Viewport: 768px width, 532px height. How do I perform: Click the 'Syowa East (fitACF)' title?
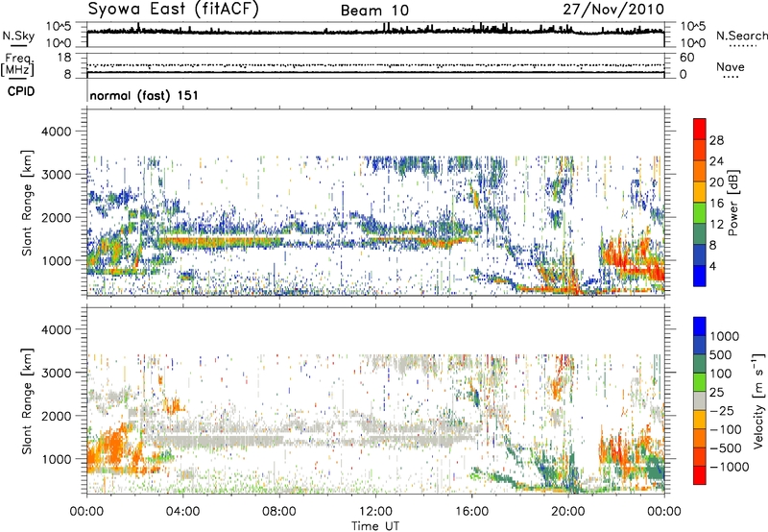coord(173,10)
